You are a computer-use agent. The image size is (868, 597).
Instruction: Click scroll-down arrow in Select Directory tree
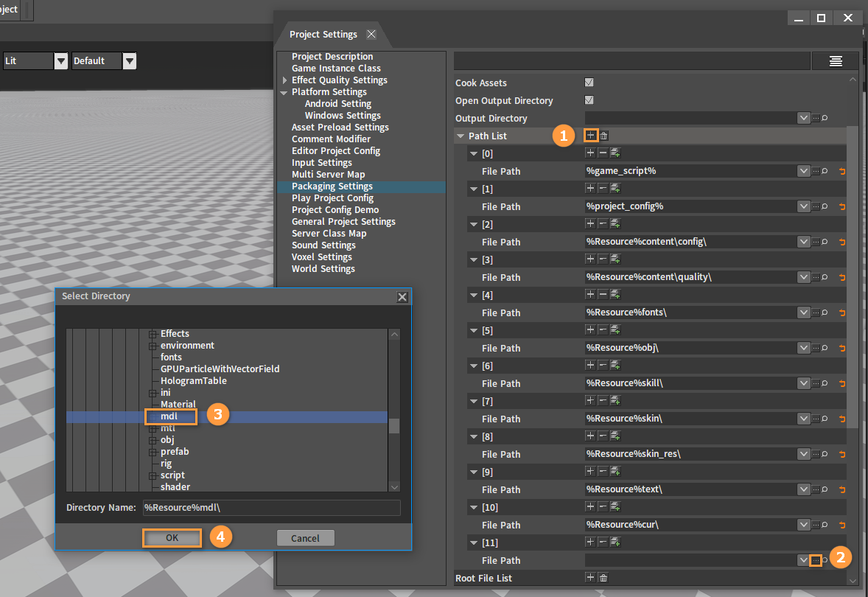click(394, 487)
